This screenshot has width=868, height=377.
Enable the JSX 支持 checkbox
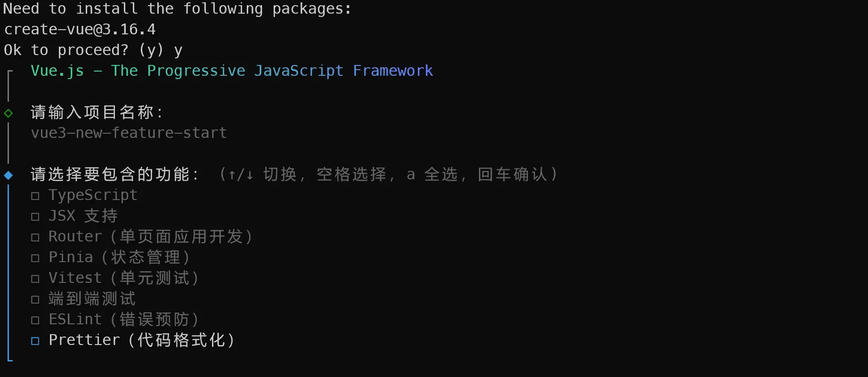(x=35, y=217)
